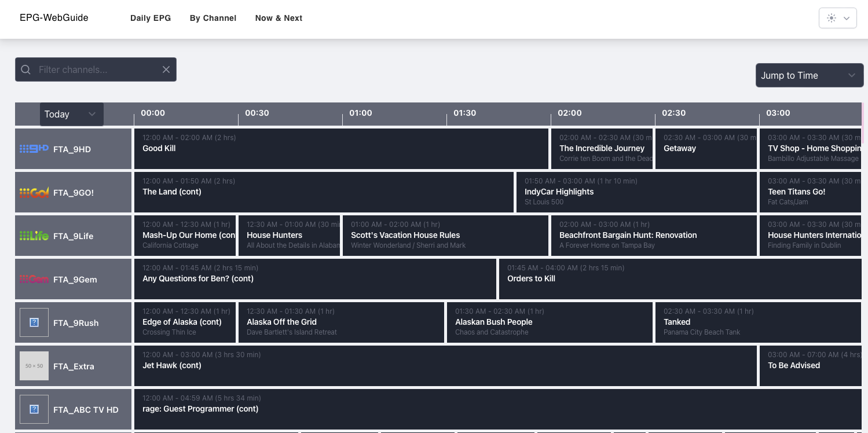Open Alaskan Bush People programme
The width and height of the screenshot is (868, 433).
pyautogui.click(x=550, y=322)
